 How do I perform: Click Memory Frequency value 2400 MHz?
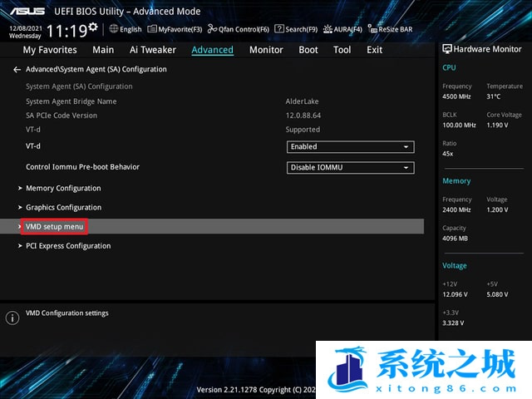[x=456, y=210]
